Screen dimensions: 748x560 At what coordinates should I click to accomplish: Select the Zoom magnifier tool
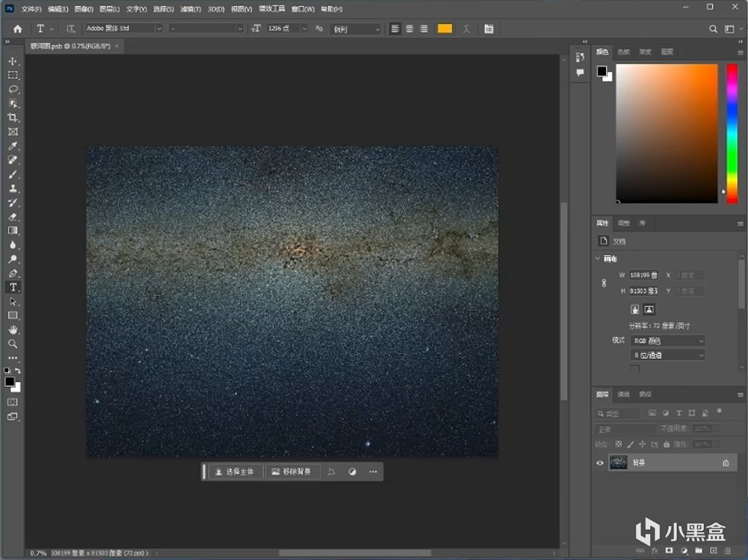(13, 344)
